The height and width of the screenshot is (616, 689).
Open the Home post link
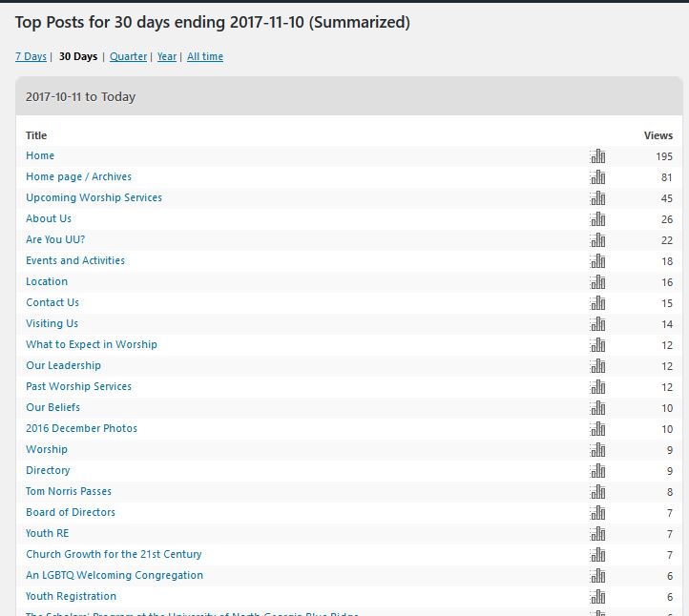40,155
